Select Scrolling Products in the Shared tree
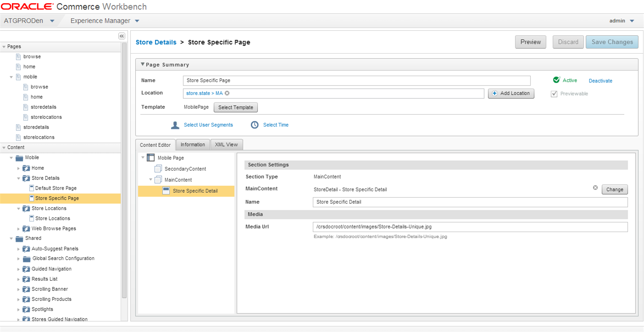Viewport: 644px width, 332px height. pyautogui.click(x=51, y=299)
